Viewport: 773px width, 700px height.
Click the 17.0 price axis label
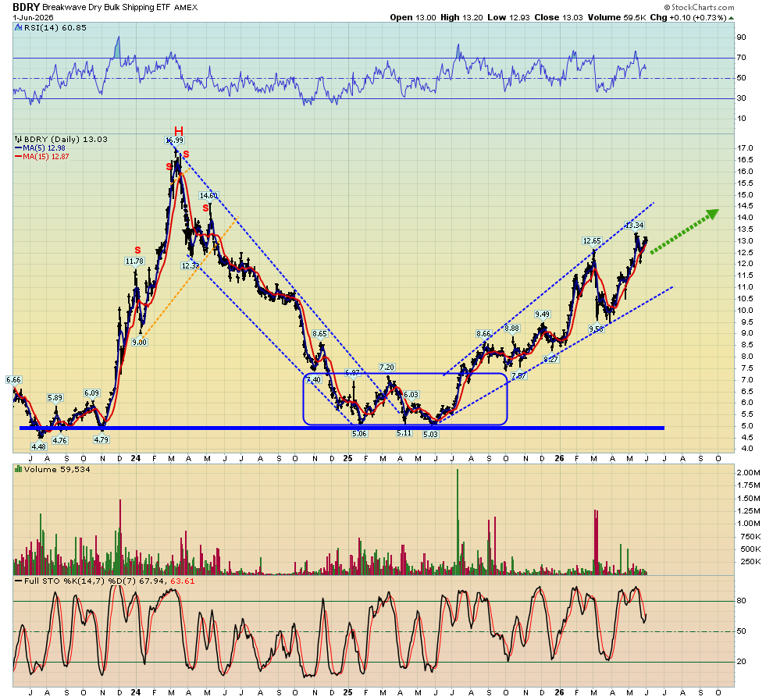745,148
